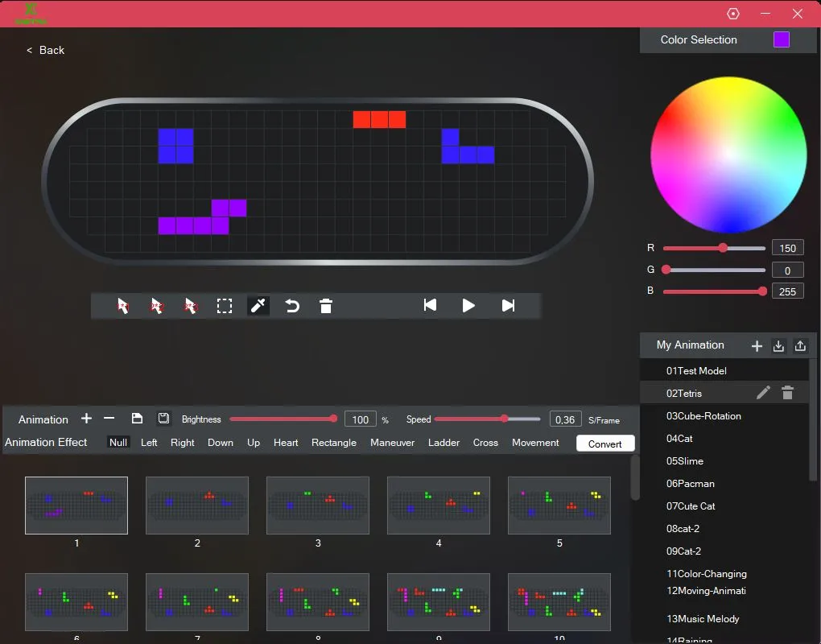
Task: Export animation with upload icon
Action: [800, 346]
